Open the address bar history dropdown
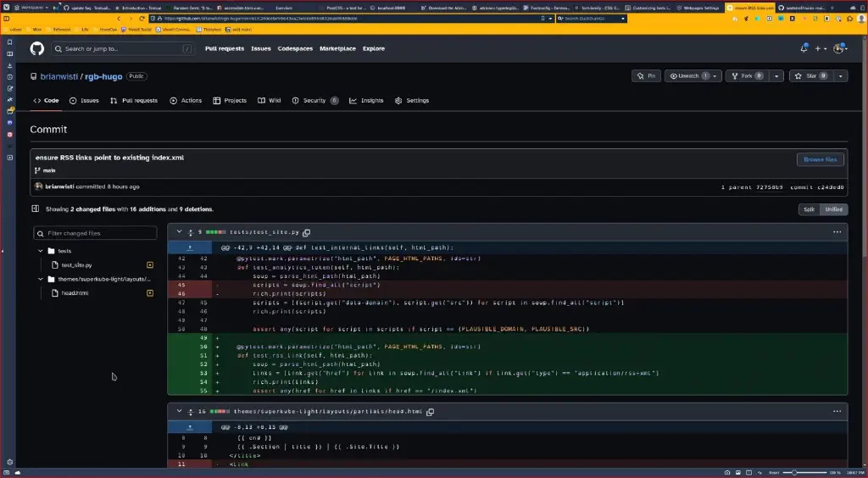Viewport: 868px width, 478px height. tap(549, 19)
